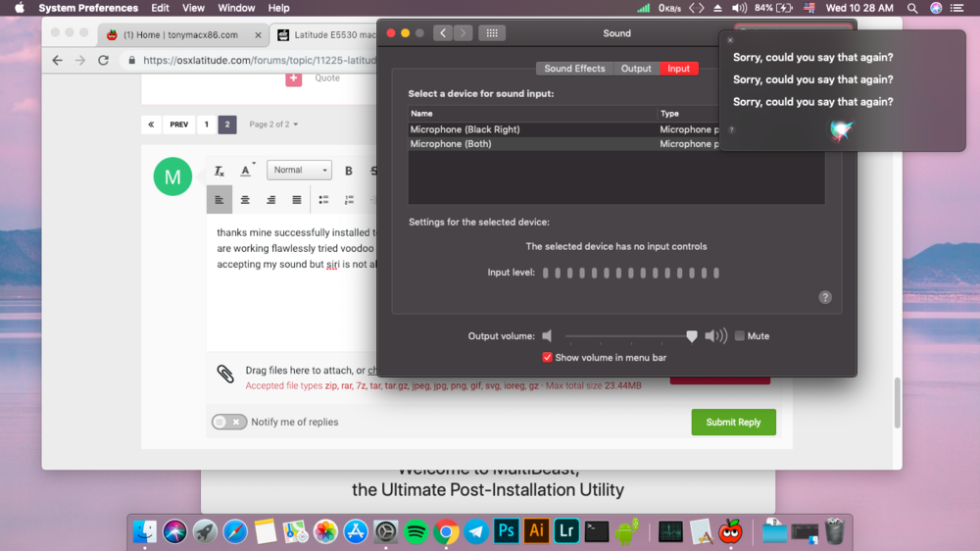Apply bold formatting in reply editor
The height and width of the screenshot is (551, 980).
tap(349, 171)
